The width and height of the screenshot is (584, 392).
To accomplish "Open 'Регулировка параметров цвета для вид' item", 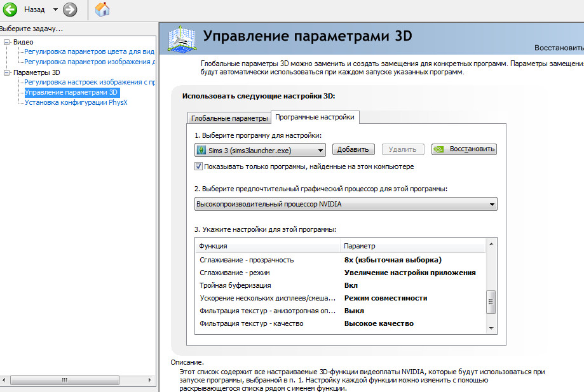I will click(89, 51).
